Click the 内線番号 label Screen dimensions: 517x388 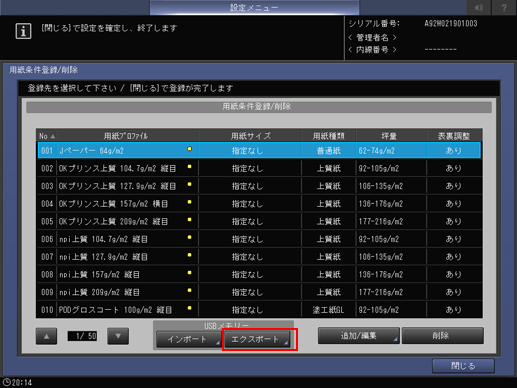[x=372, y=50]
